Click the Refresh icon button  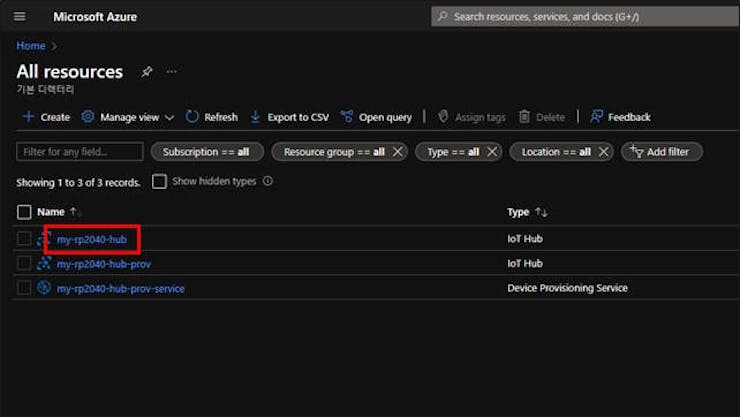click(x=193, y=117)
